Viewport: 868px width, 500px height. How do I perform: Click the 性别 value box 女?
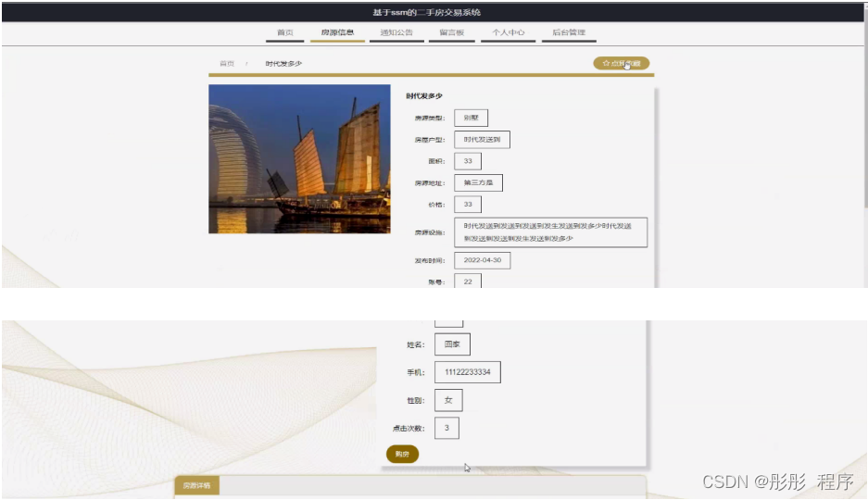pyautogui.click(x=448, y=400)
